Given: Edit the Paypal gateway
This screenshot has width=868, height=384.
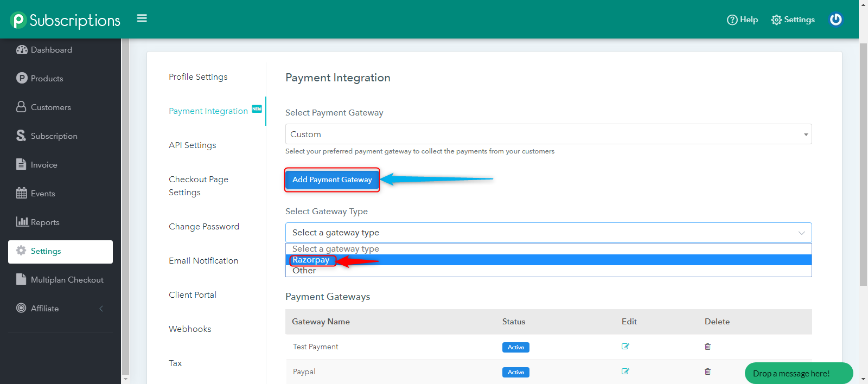Looking at the screenshot, I should [626, 372].
